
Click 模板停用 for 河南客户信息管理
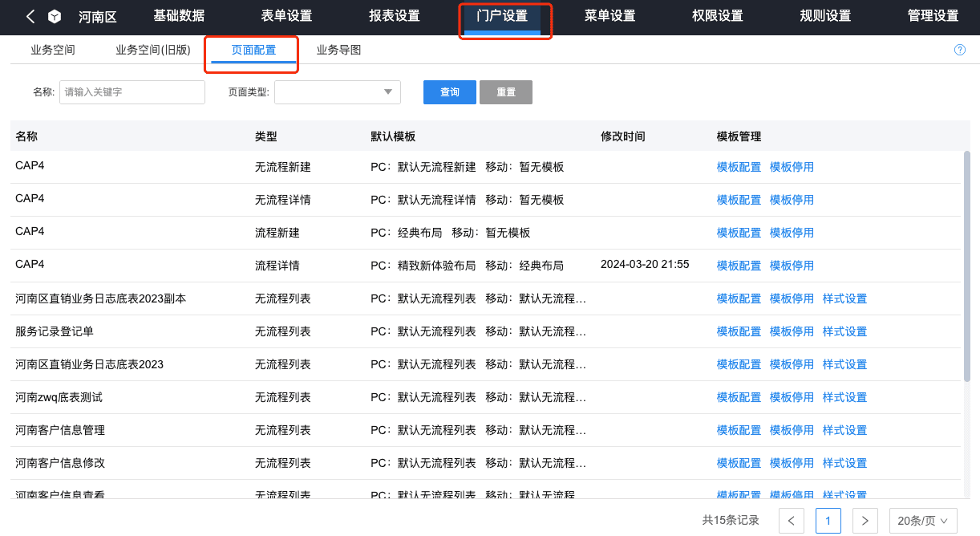(792, 430)
